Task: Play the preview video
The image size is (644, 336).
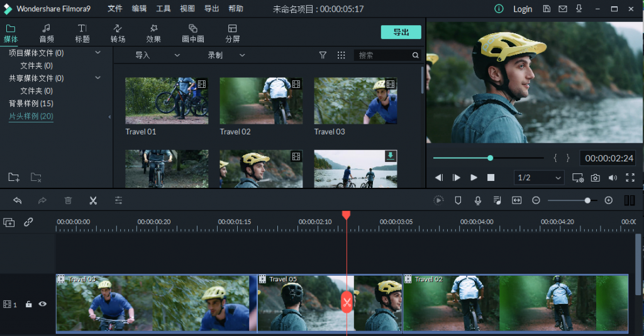Action: pos(474,178)
